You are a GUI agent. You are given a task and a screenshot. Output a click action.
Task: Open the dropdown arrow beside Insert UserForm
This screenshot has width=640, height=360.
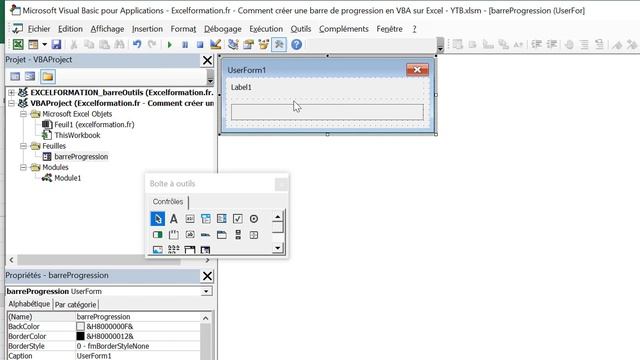(x=44, y=44)
